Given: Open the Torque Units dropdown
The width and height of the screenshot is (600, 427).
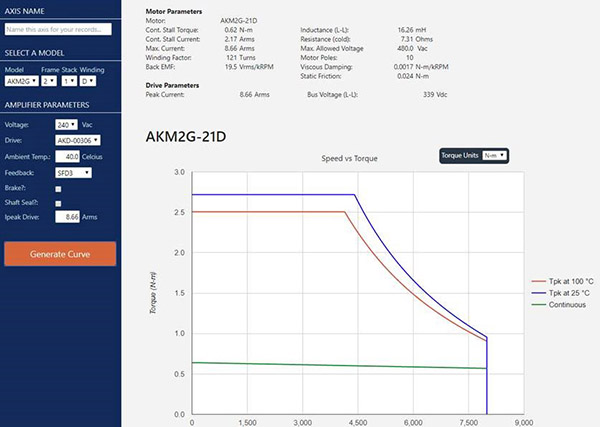Looking at the screenshot, I should (x=494, y=155).
